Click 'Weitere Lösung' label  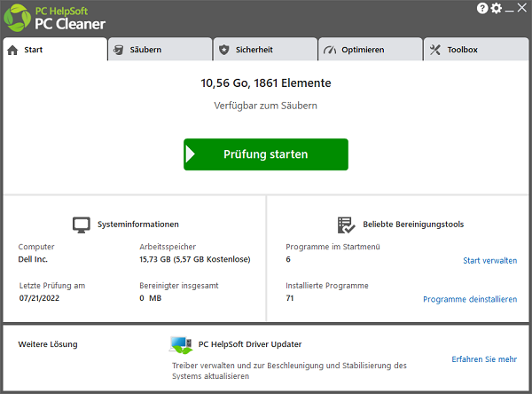click(x=48, y=344)
